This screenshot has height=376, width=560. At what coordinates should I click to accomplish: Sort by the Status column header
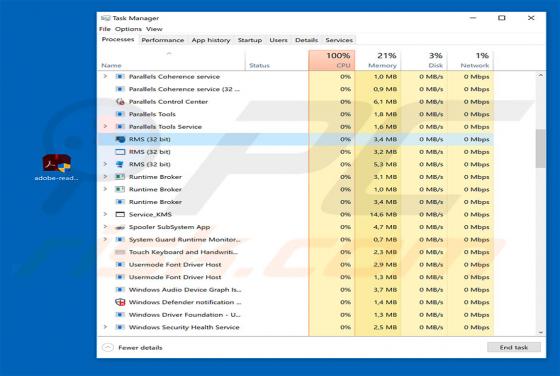pyautogui.click(x=277, y=60)
